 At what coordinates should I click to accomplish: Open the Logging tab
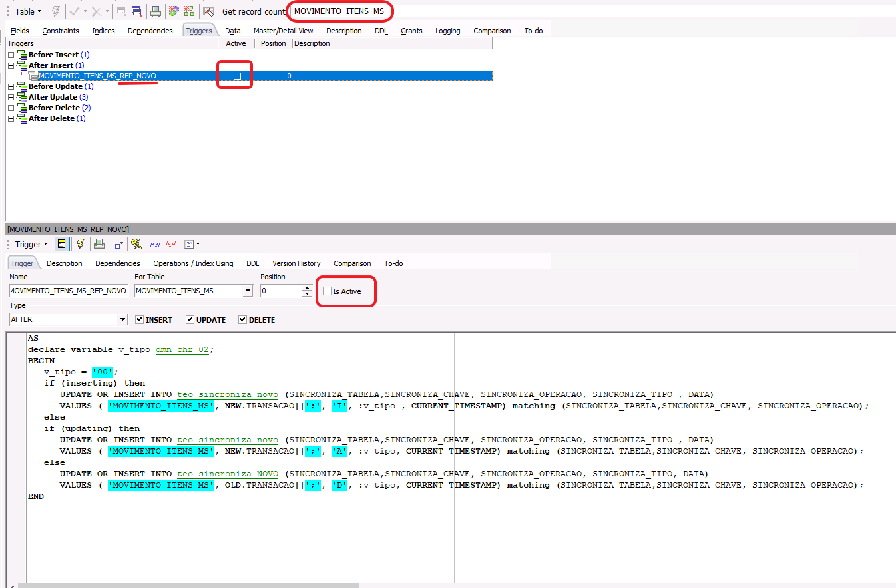448,31
